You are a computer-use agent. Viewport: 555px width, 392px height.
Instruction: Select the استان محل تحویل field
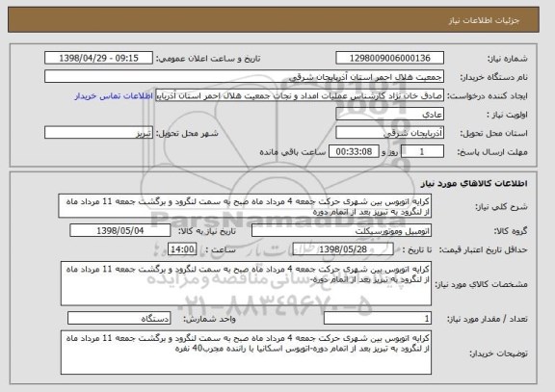[x=389, y=133]
